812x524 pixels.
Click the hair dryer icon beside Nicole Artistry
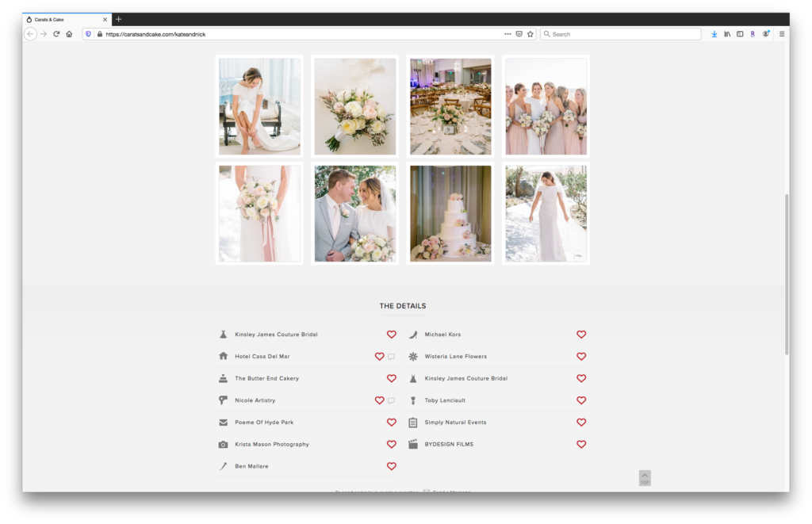[223, 400]
